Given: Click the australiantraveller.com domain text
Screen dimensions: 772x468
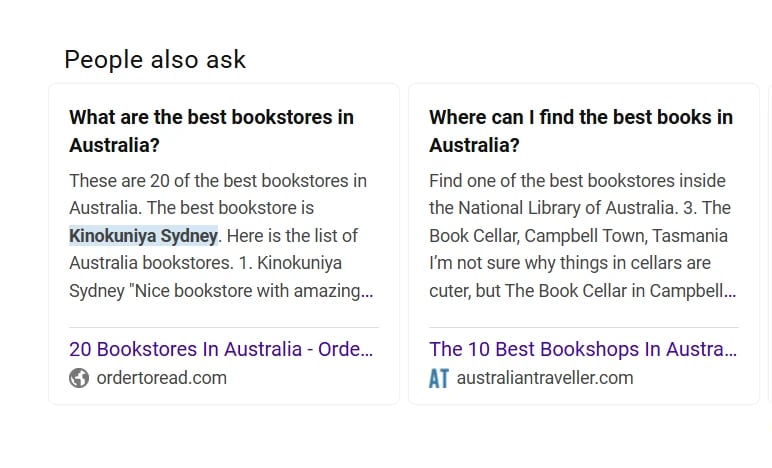Looking at the screenshot, I should (544, 378).
